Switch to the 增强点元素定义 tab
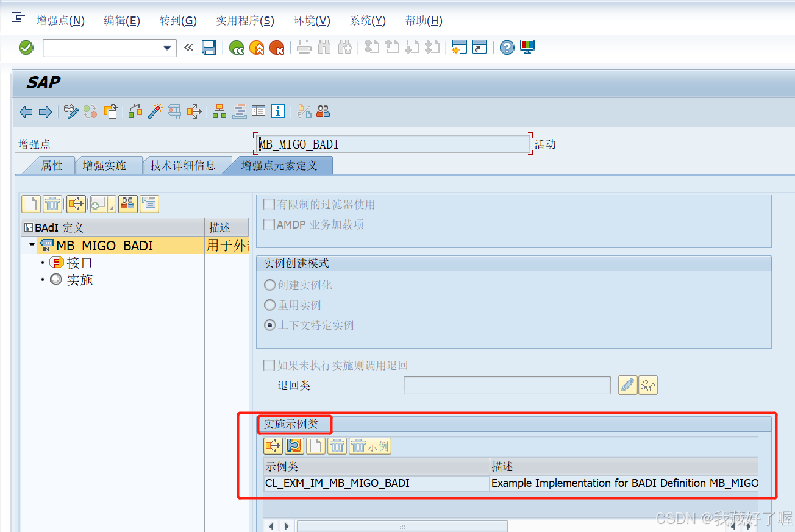 click(279, 165)
